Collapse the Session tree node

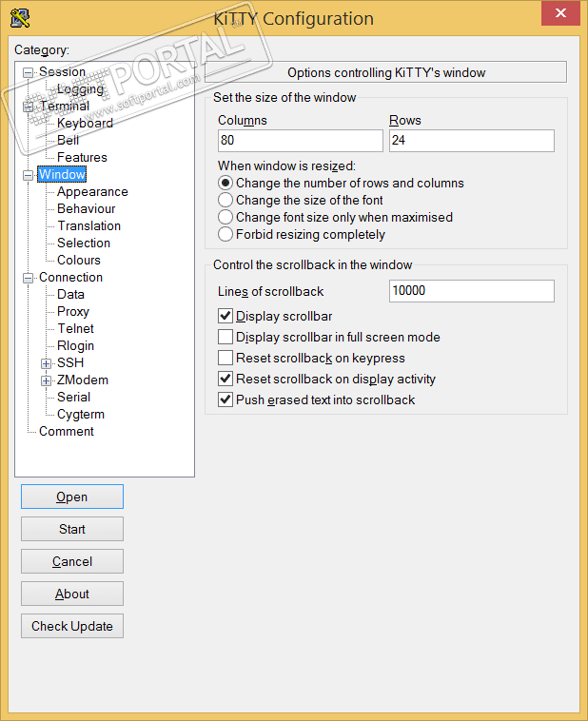point(28,72)
